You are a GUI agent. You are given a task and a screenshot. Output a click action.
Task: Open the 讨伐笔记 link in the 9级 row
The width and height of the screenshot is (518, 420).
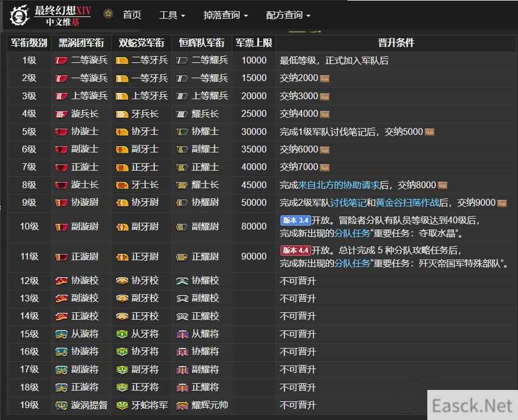coord(348,202)
